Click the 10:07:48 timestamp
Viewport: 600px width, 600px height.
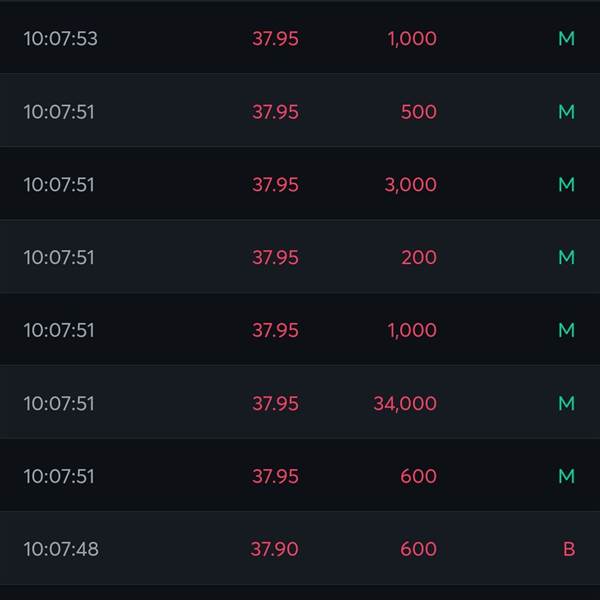click(x=61, y=549)
